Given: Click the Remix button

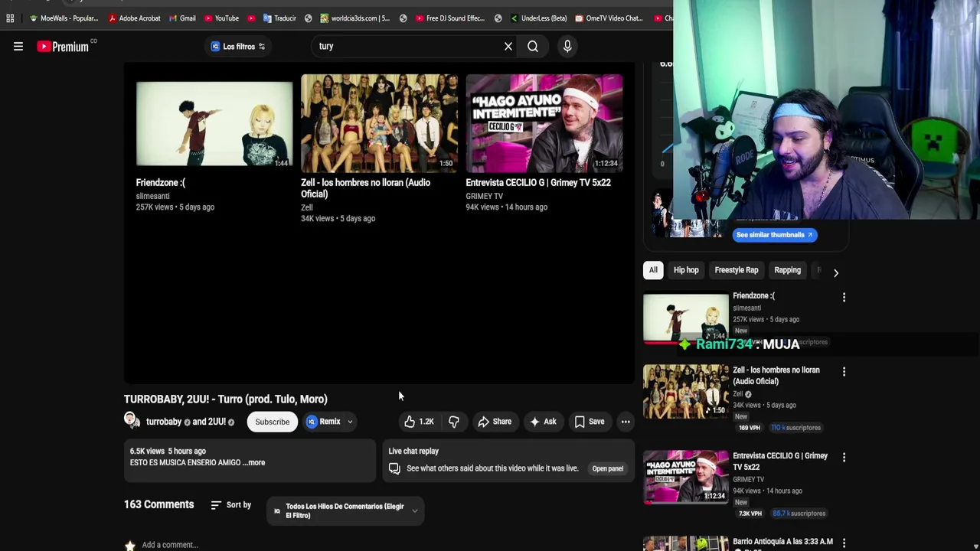Looking at the screenshot, I should coord(324,422).
